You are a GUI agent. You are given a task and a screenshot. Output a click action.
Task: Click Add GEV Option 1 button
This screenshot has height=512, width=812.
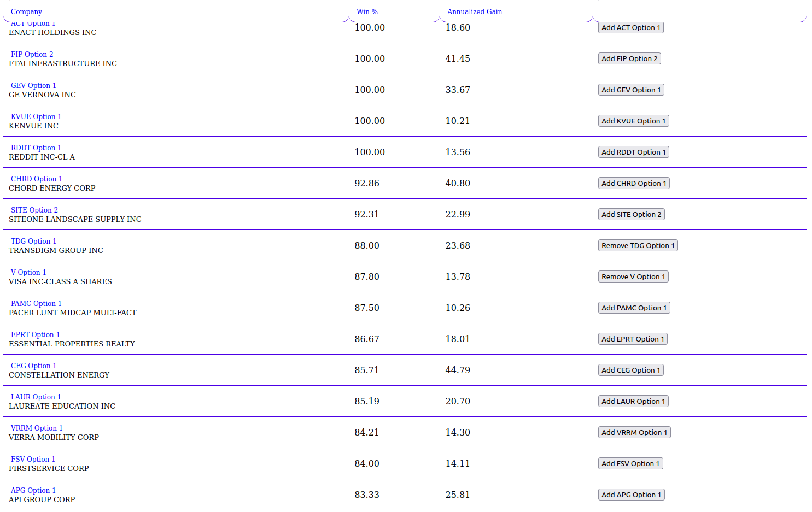pos(631,90)
